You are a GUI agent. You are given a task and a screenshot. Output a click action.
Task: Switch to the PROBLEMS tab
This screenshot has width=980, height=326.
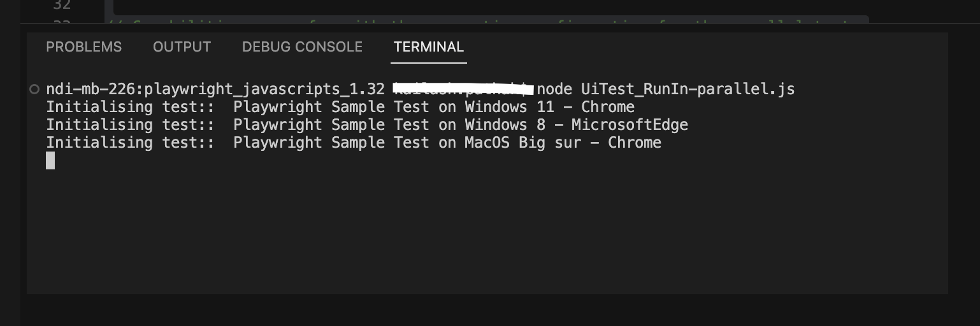click(x=83, y=47)
